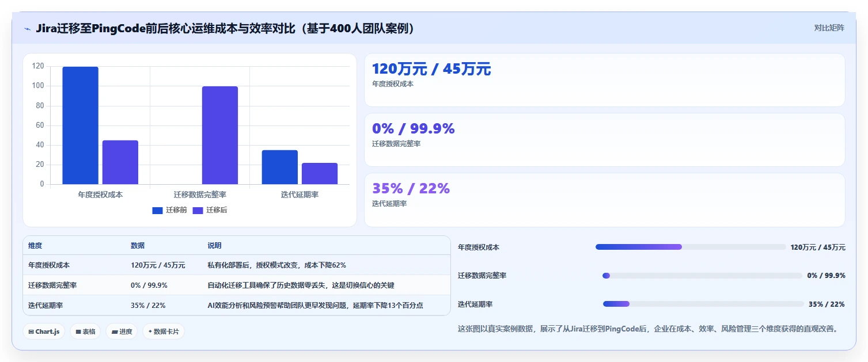The width and height of the screenshot is (868, 362).
Task: Click the lightning icon beside the title
Action: 28,29
